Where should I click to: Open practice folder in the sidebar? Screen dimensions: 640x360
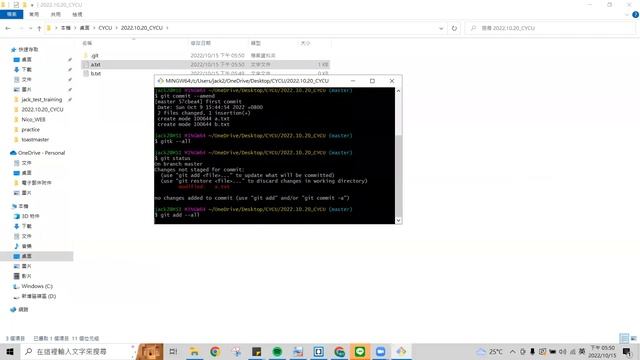(30, 129)
